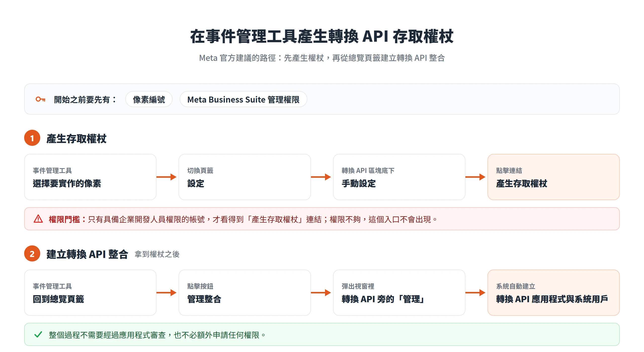Select the 像素編號 pill
Screen dimensions: 644x352
click(149, 99)
